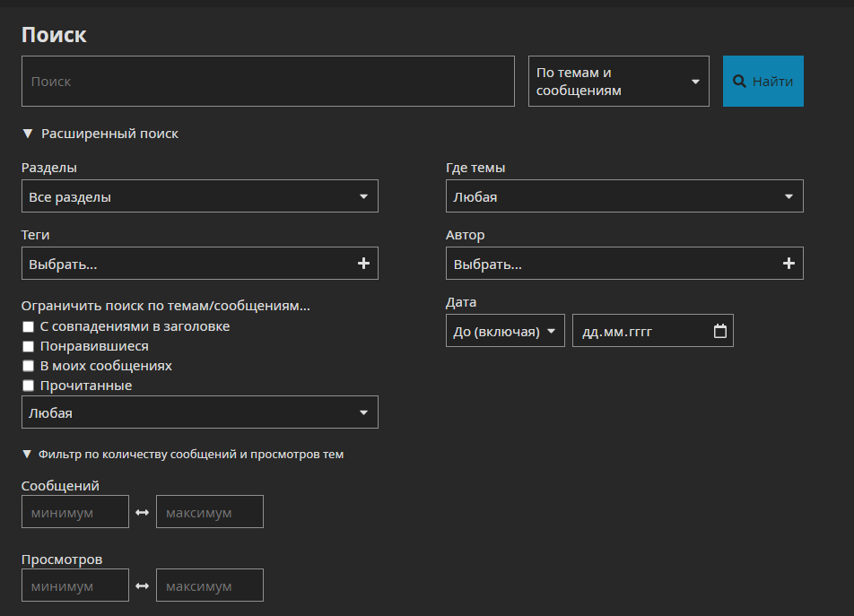Click the arrows icon between Просмотров range fields
The width and height of the screenshot is (854, 616).
[143, 586]
